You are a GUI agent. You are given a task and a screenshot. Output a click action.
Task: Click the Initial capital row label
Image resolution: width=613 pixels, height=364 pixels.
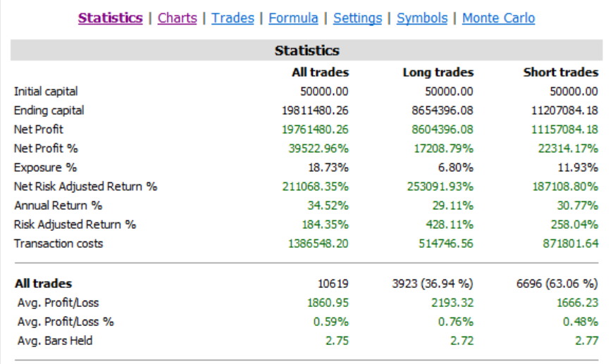point(46,92)
